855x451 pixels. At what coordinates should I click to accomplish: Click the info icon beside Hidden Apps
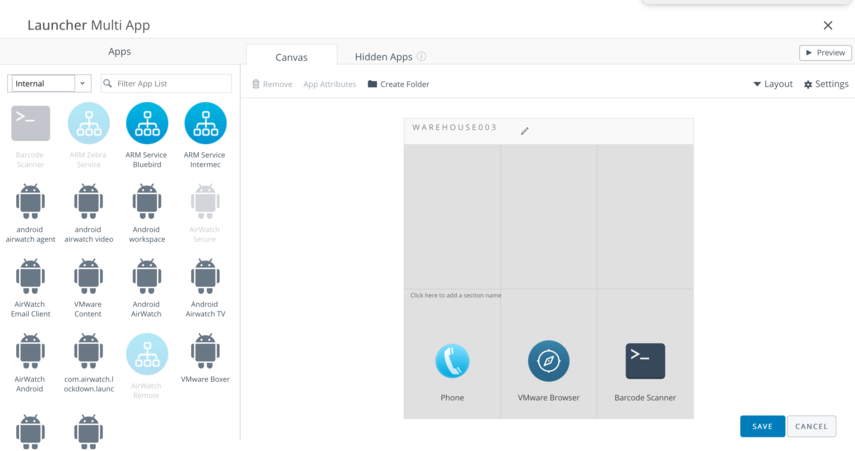(x=422, y=57)
